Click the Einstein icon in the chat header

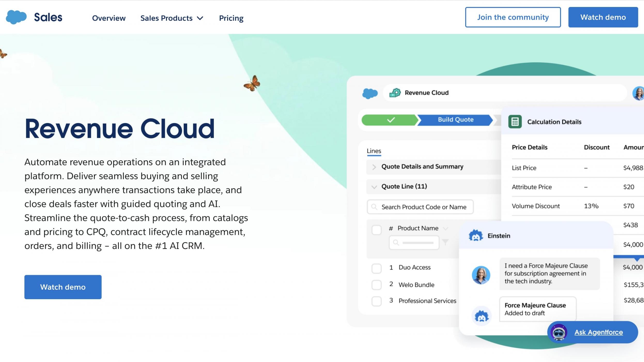click(x=476, y=235)
